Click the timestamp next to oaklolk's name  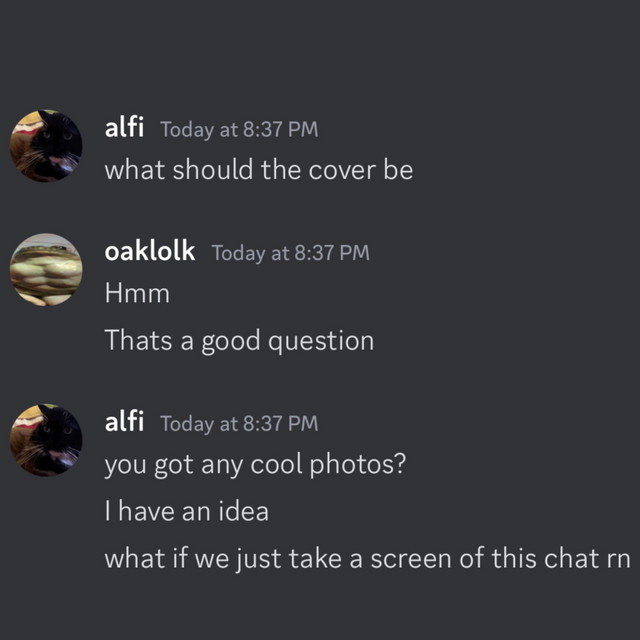290,253
